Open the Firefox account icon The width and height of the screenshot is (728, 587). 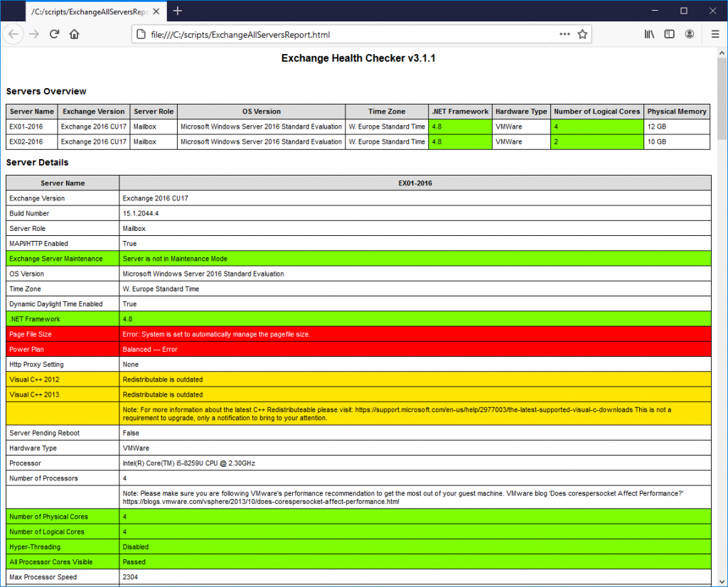(x=690, y=34)
